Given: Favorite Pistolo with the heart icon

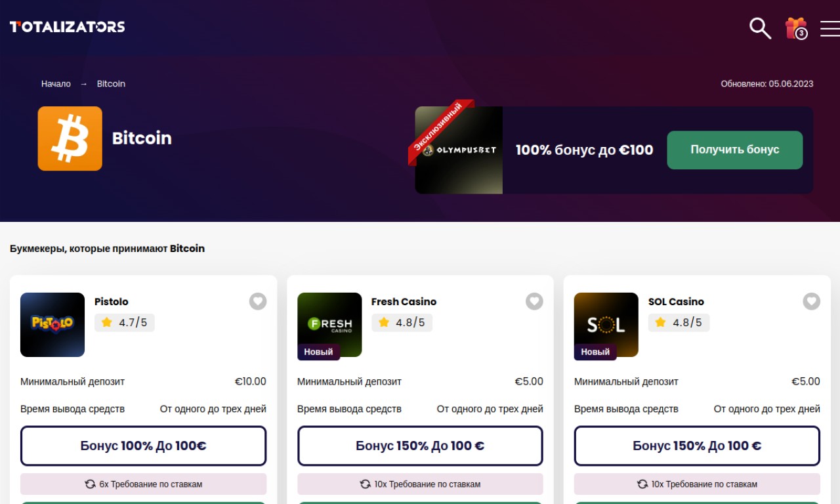Looking at the screenshot, I should pos(258,301).
